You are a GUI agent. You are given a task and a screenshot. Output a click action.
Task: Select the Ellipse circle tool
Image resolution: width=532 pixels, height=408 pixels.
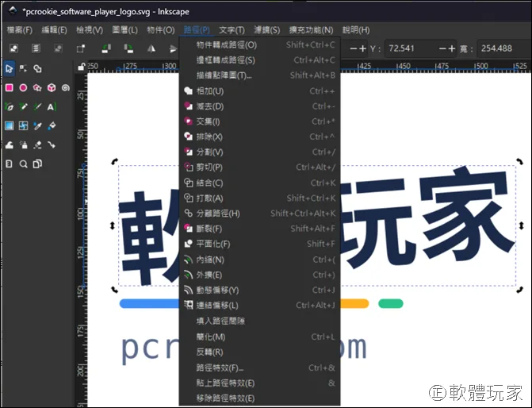(23, 88)
